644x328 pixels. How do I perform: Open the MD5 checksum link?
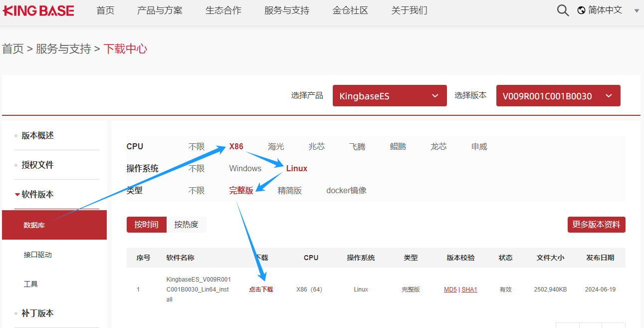(450, 290)
